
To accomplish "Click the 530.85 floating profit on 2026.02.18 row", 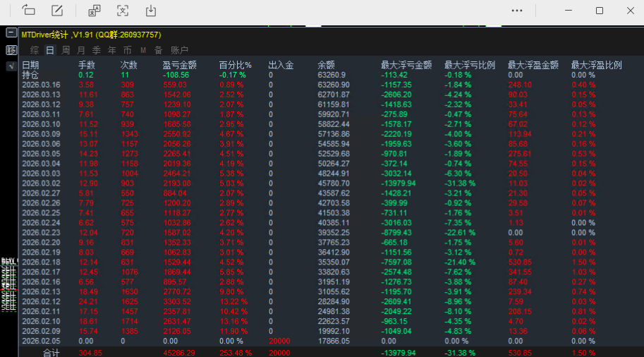I will (x=520, y=262).
